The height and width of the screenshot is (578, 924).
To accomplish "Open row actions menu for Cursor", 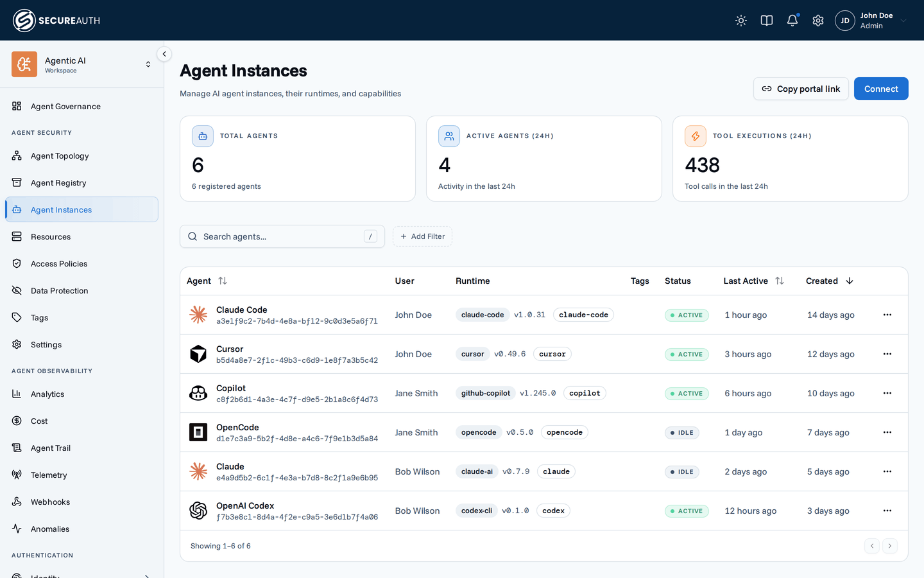I will click(887, 354).
